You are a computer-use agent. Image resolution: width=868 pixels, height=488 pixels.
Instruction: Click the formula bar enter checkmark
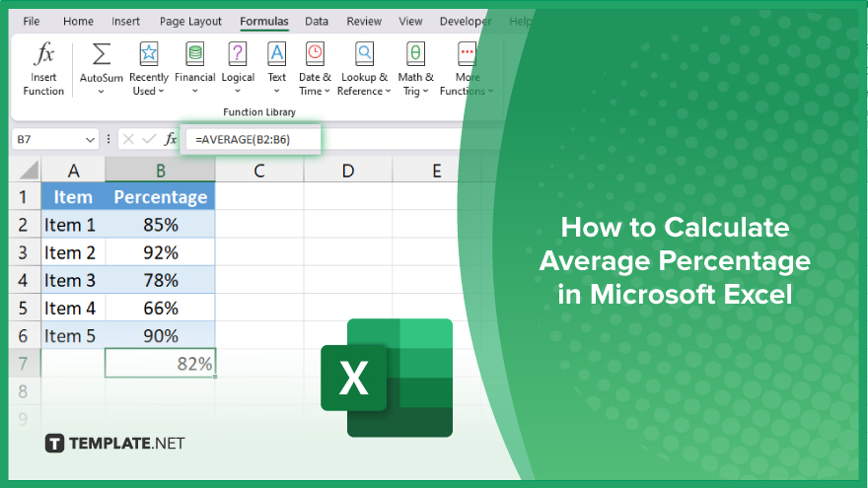tap(149, 139)
